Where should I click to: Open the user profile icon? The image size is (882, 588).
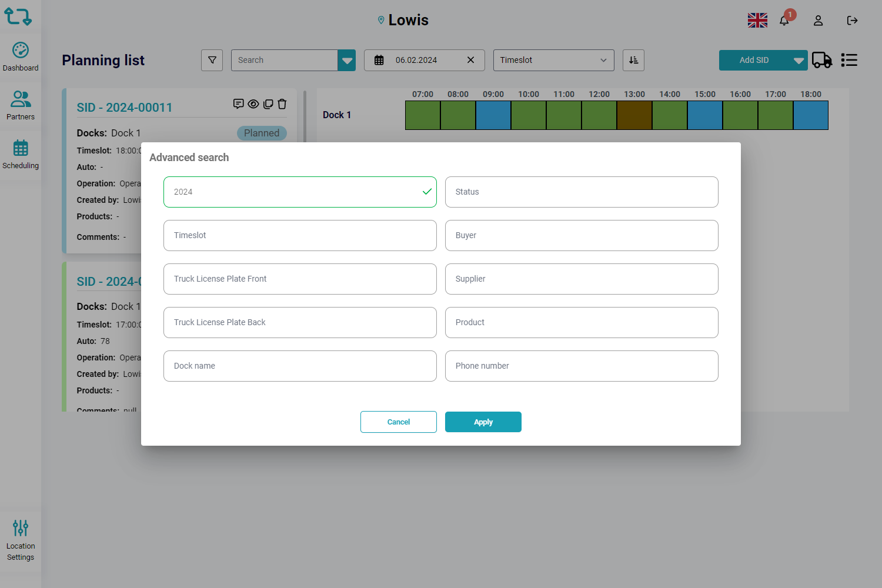(818, 21)
